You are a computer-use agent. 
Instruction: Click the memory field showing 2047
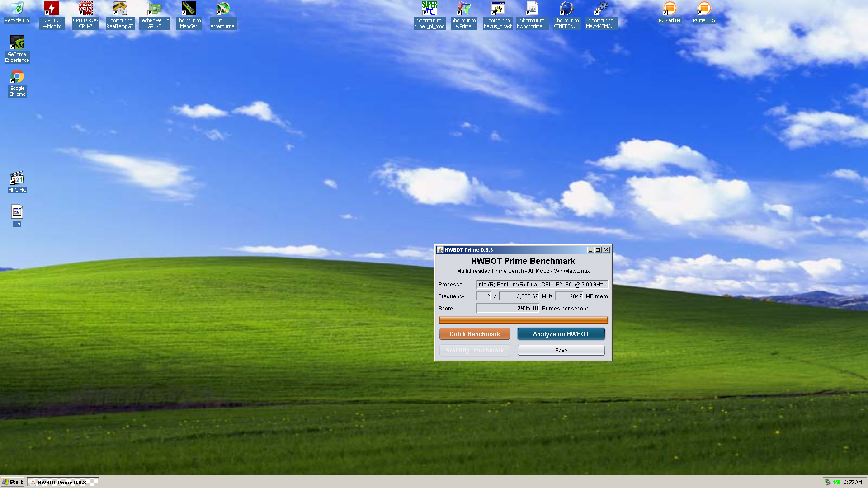coord(570,296)
